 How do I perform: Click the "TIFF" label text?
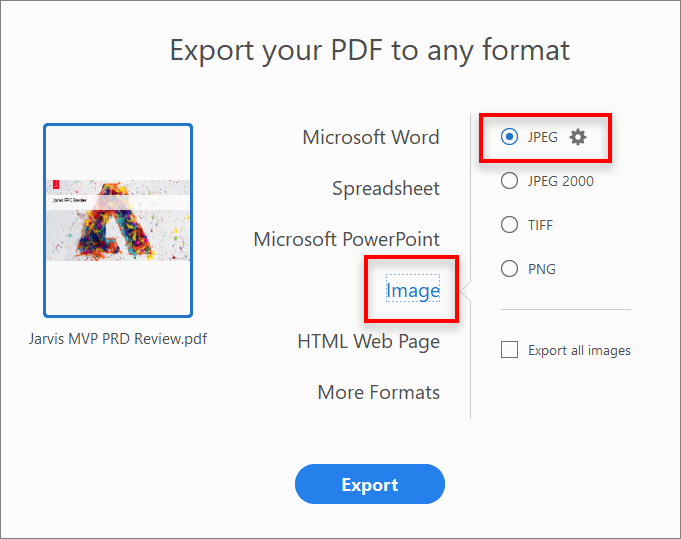point(541,225)
